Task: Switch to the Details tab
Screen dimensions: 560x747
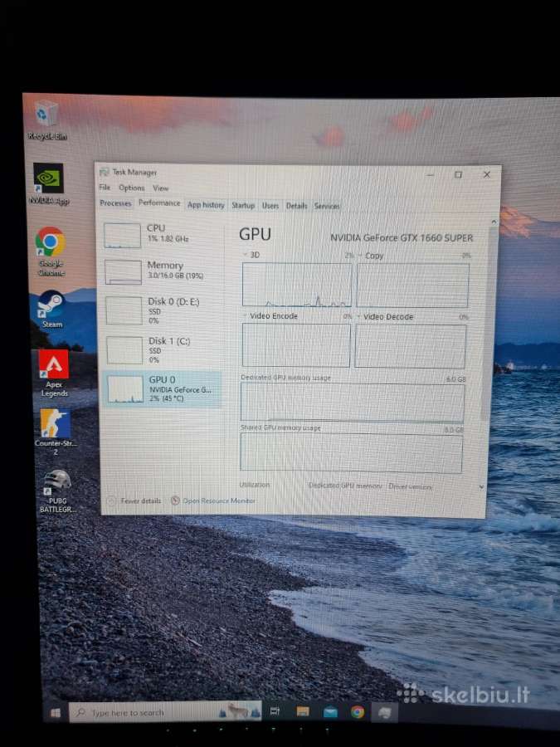Action: [296, 206]
